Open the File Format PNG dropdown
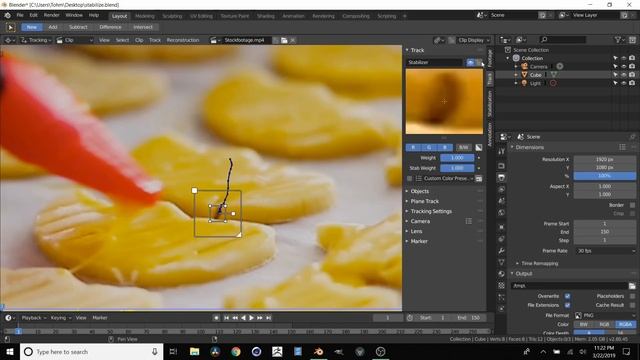The image size is (640, 360). tap(605, 316)
